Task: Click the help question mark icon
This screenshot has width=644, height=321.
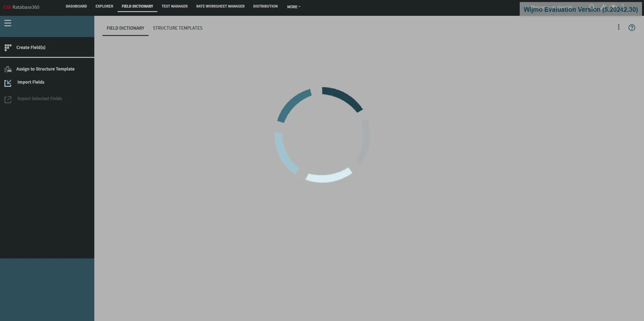Action: pos(632,28)
